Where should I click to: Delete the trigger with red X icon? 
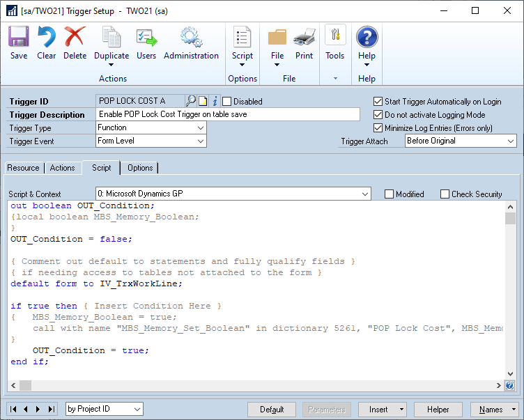tap(75, 36)
